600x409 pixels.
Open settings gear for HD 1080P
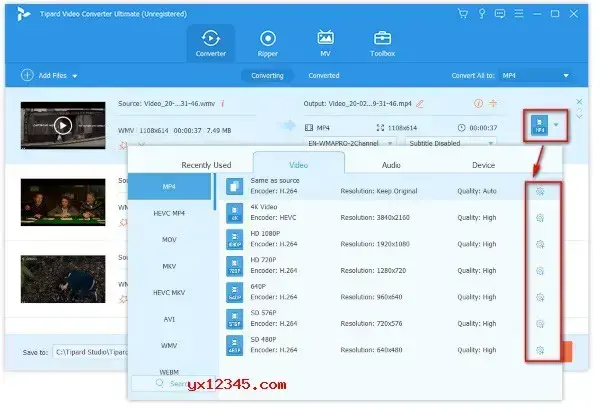pyautogui.click(x=540, y=244)
